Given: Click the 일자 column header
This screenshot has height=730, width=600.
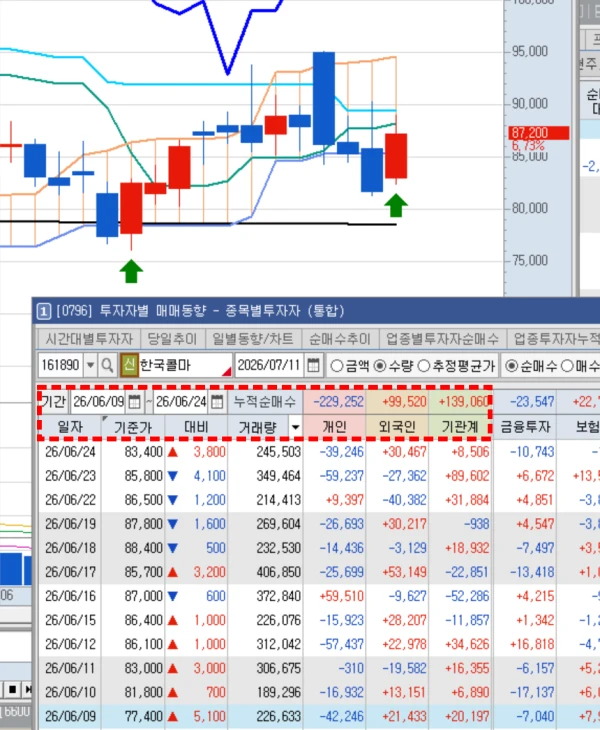Looking at the screenshot, I should (x=70, y=427).
